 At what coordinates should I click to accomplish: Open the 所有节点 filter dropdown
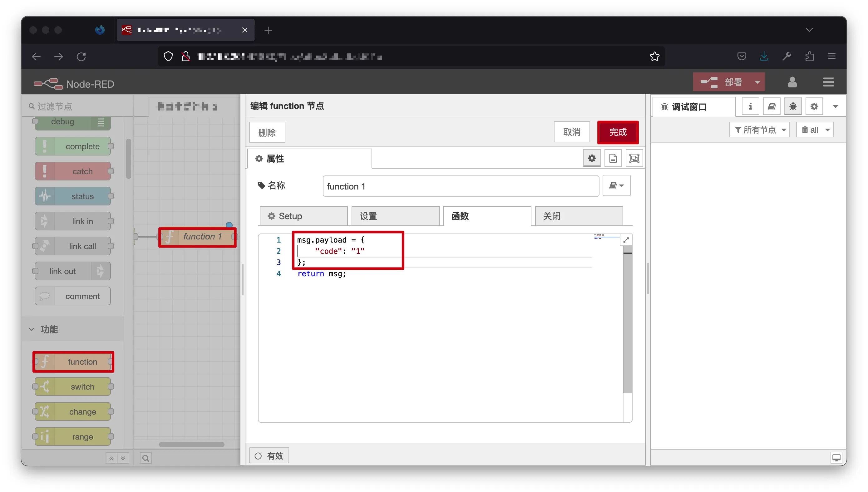click(759, 130)
